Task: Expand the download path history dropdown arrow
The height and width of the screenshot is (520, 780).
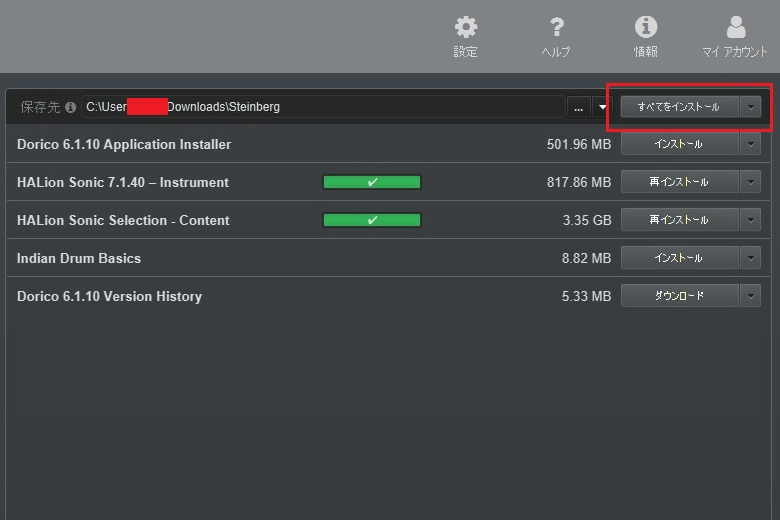Action: pos(602,107)
